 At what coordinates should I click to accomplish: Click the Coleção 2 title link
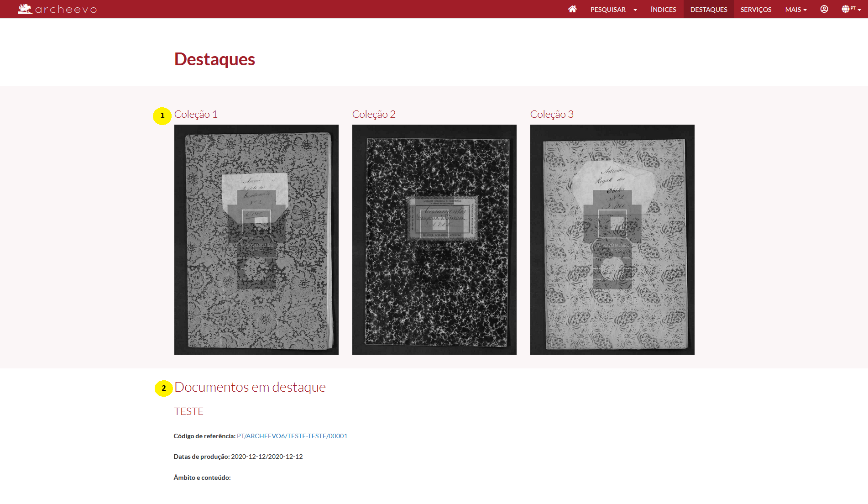[374, 115]
